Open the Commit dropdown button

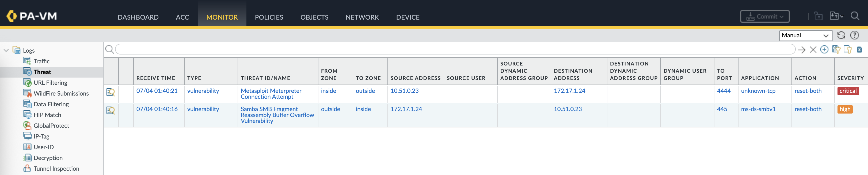tap(764, 17)
